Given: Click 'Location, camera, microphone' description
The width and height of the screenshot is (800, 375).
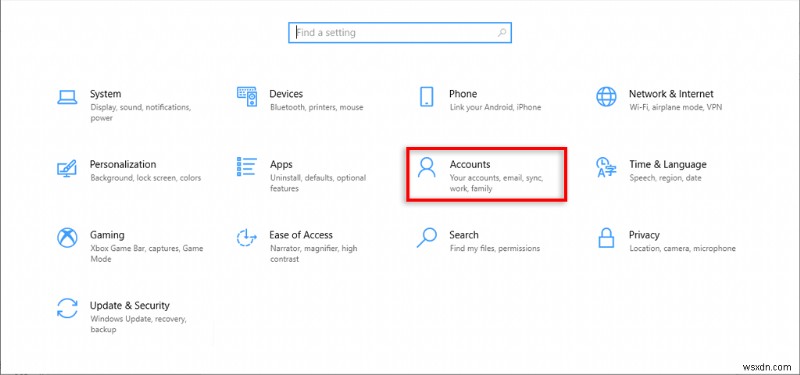Looking at the screenshot, I should pyautogui.click(x=683, y=248).
